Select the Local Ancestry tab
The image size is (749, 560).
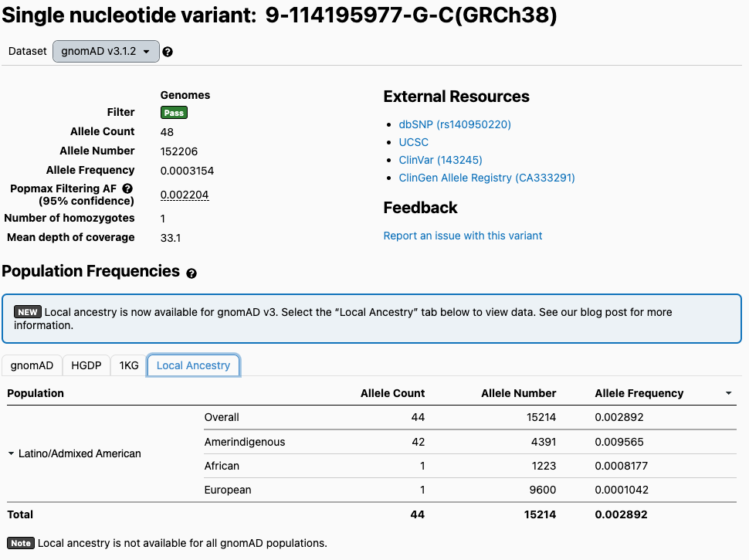coord(193,365)
